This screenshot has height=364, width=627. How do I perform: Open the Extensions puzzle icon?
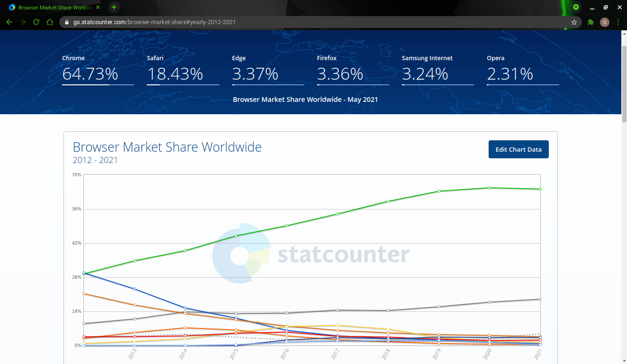tap(591, 22)
